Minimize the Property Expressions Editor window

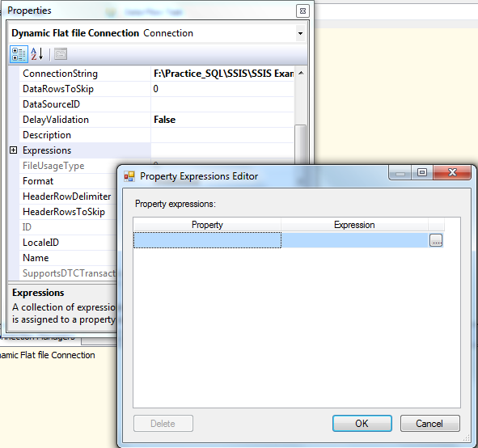400,173
